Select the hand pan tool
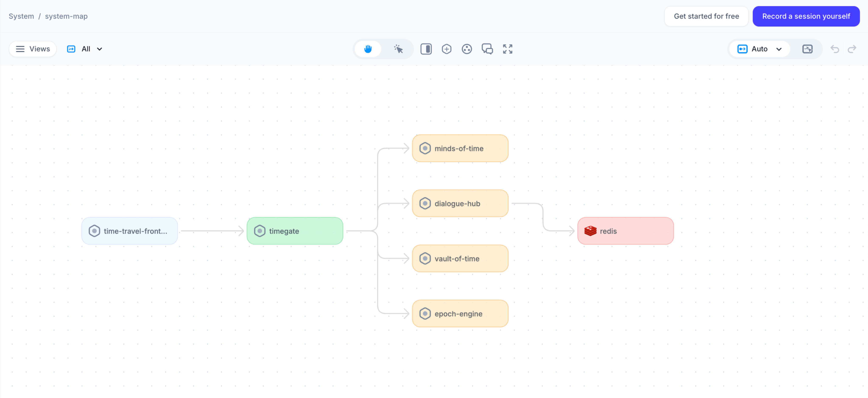This screenshot has height=398, width=868. point(368,49)
